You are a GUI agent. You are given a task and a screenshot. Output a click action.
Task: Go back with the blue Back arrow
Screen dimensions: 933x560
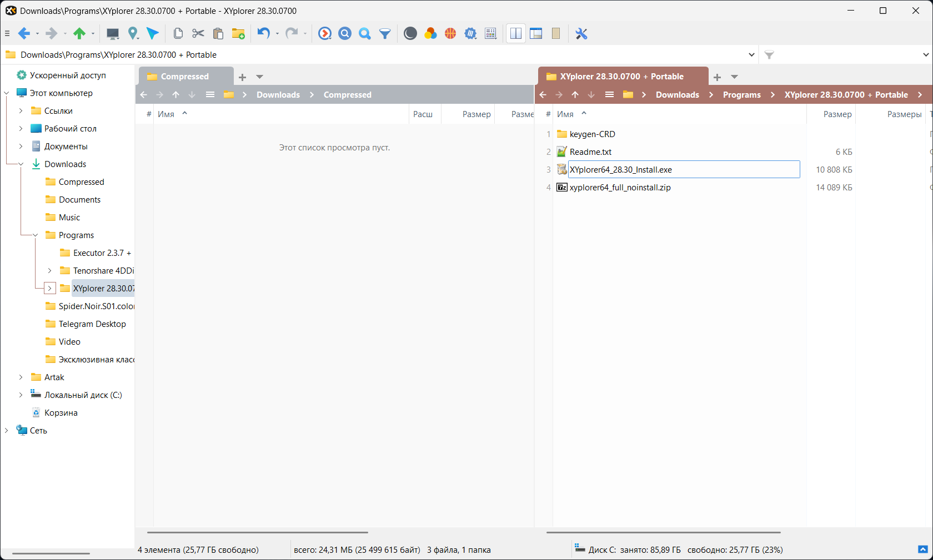[24, 34]
